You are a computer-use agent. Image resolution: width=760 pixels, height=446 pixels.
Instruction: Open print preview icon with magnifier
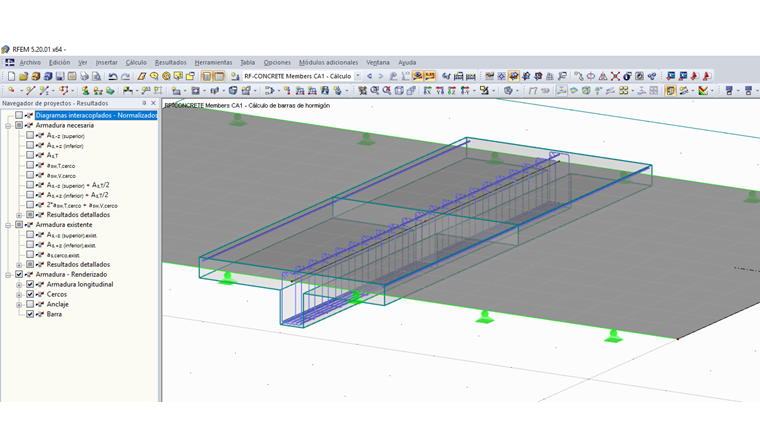(96, 76)
